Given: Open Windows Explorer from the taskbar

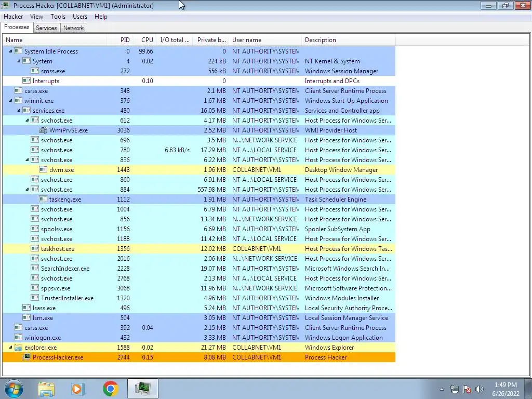Looking at the screenshot, I should tap(46, 389).
